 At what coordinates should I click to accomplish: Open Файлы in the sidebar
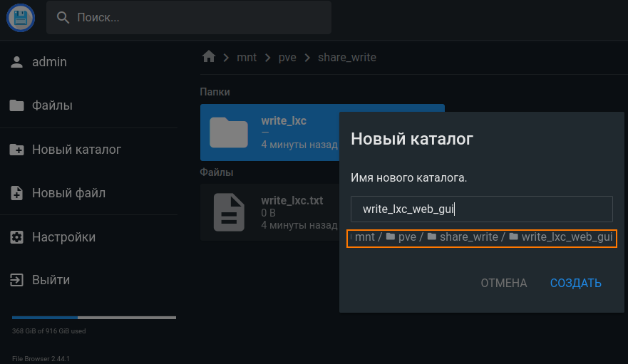pos(52,105)
